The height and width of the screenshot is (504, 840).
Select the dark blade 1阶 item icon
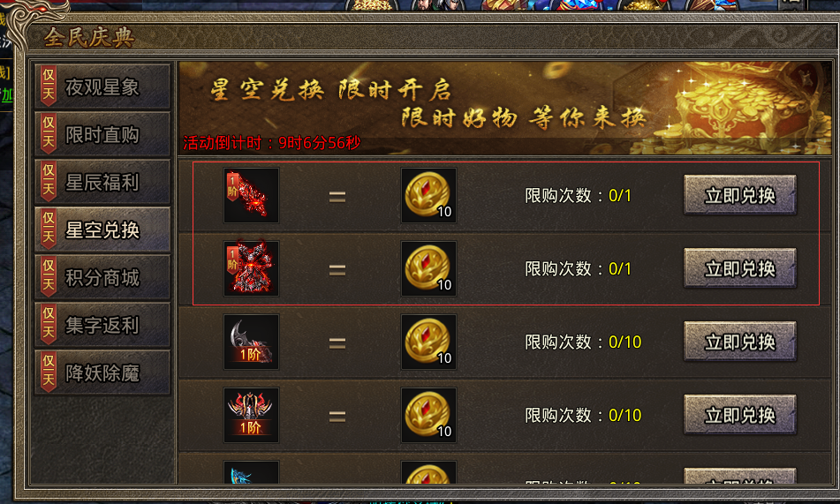251,342
